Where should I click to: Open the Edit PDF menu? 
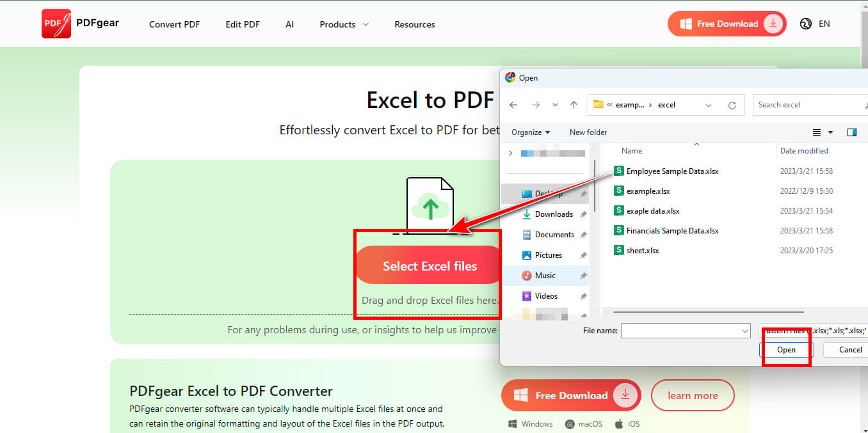[243, 24]
